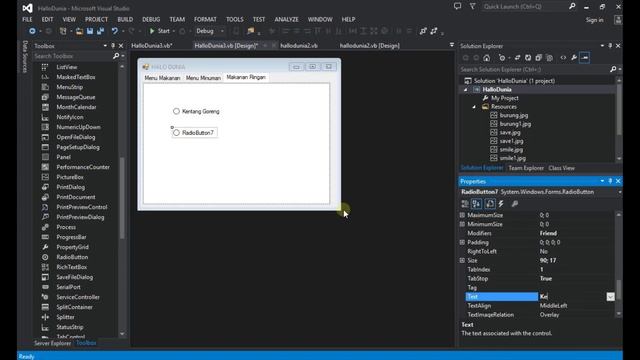Image resolution: width=640 pixels, height=360 pixels.
Task: Switch to Team Explorer tab
Action: click(526, 168)
